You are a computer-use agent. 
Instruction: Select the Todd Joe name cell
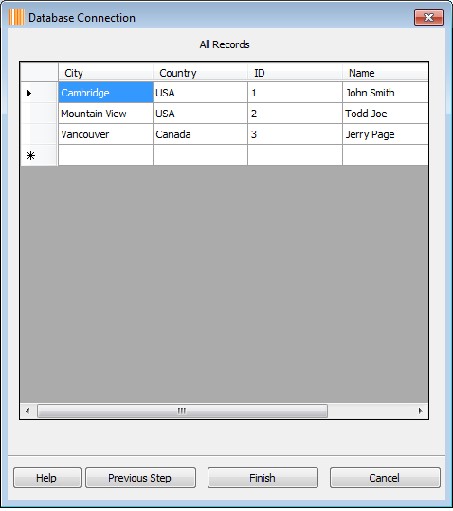(385, 113)
